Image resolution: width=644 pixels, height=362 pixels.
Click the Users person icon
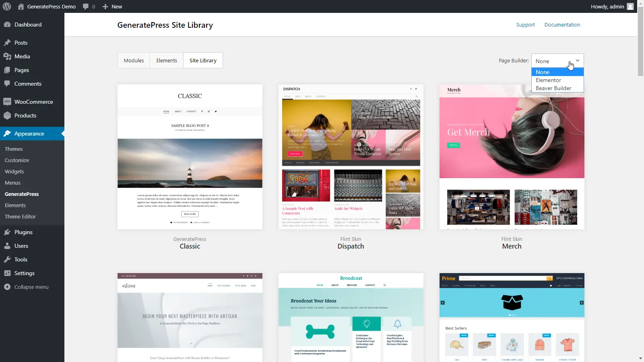click(7, 246)
